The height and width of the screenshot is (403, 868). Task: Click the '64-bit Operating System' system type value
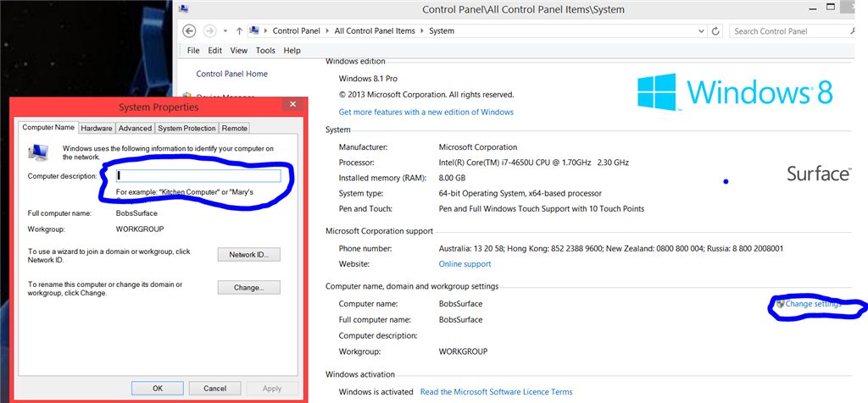(x=520, y=194)
